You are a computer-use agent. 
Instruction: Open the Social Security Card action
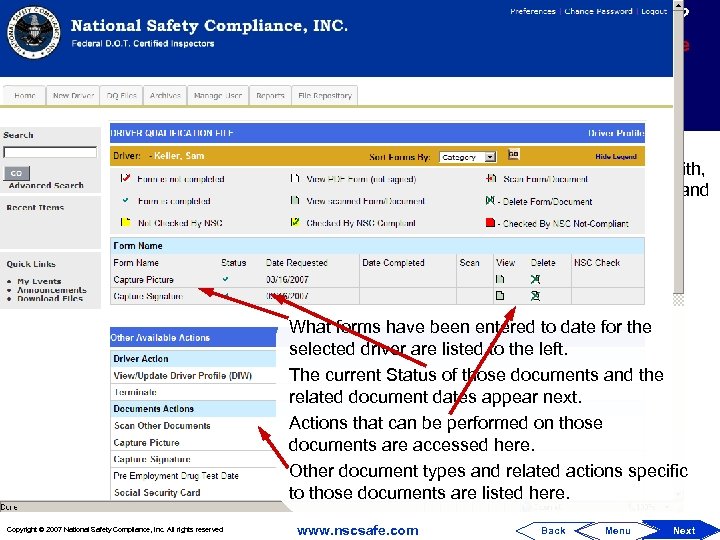pyautogui.click(x=157, y=493)
